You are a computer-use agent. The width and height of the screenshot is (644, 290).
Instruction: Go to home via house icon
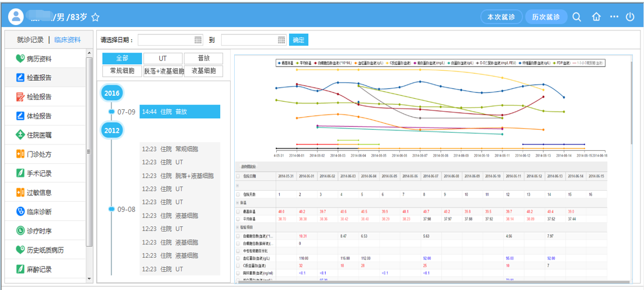point(596,17)
